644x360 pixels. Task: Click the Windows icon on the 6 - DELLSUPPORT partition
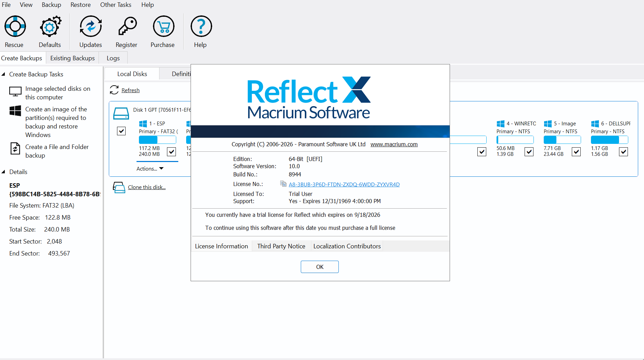(x=595, y=124)
